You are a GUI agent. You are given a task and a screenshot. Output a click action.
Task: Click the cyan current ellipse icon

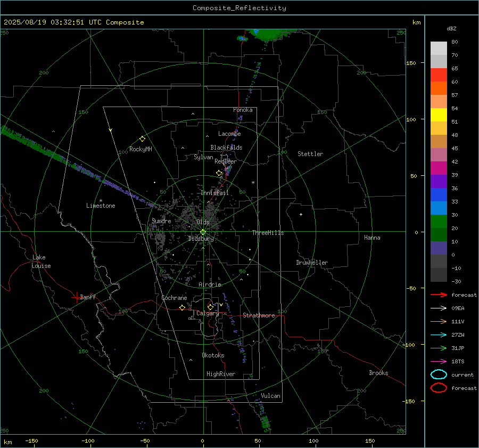pyautogui.click(x=439, y=374)
